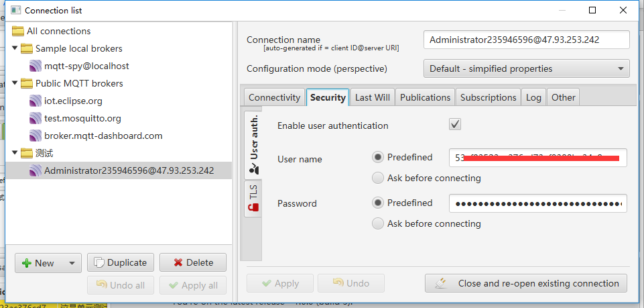Click the Duplicate button
Viewport: 644px width, 308px height.
pos(121,263)
